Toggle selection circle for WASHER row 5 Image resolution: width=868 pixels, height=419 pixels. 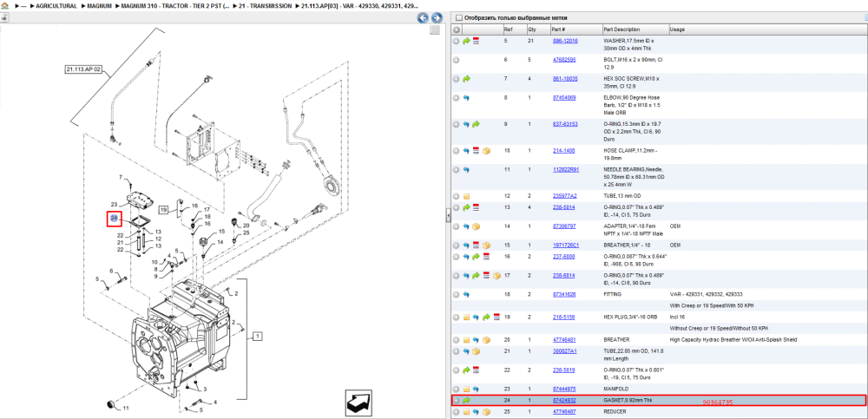point(457,41)
